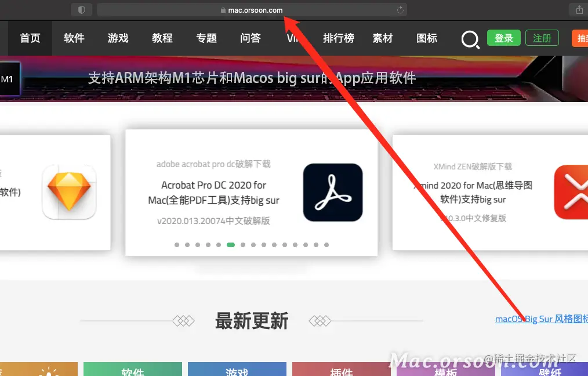Reload the page using the refresh icon
Screen dimensions: 588x376
click(x=401, y=10)
